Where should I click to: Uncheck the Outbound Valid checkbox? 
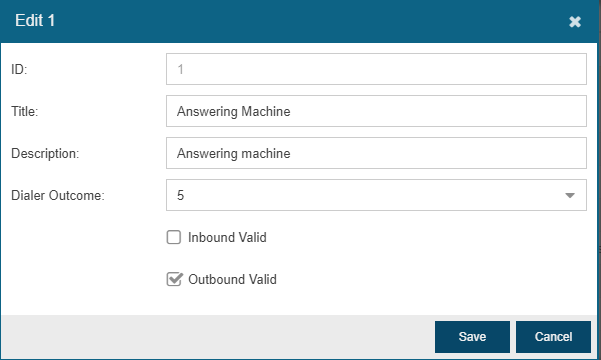(x=174, y=279)
